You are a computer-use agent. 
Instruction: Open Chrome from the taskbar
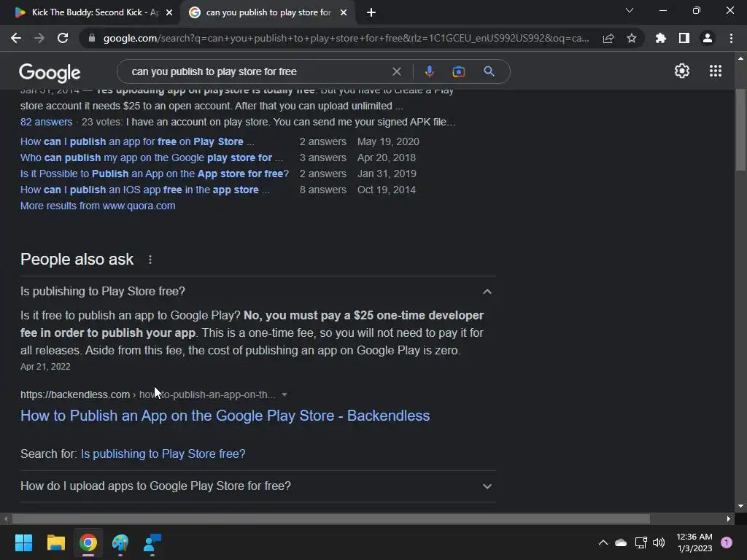point(88,542)
